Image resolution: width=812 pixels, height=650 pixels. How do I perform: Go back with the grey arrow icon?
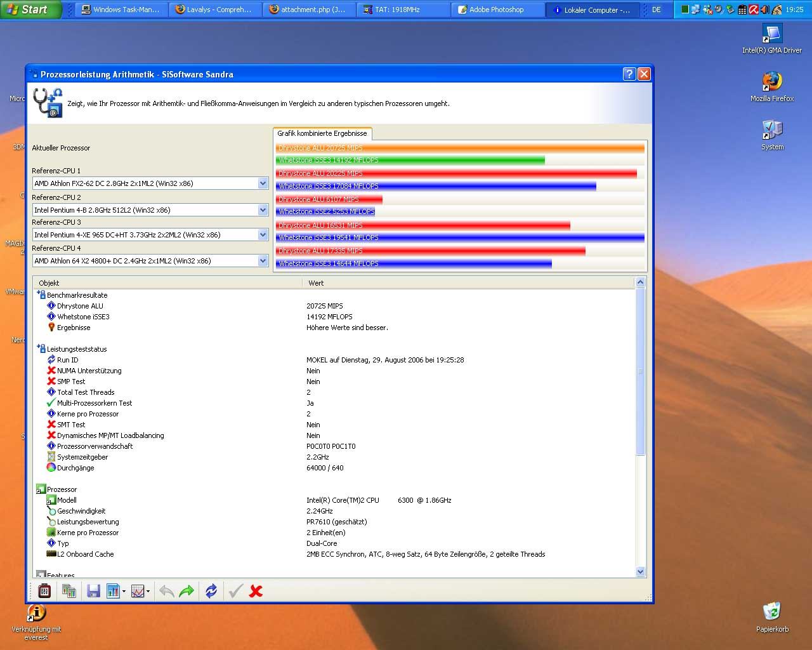click(x=167, y=591)
